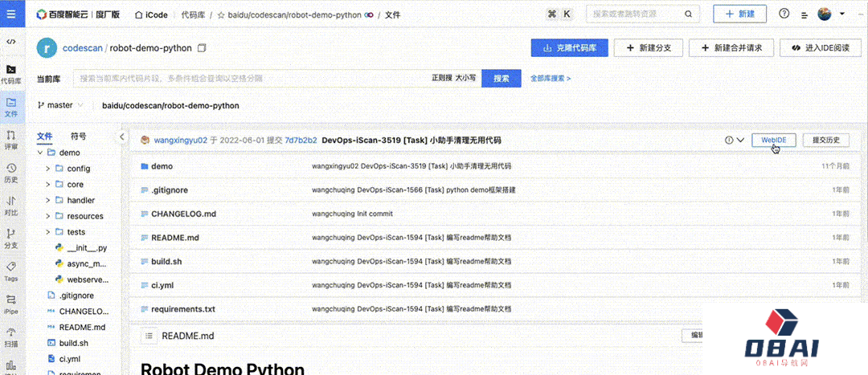The height and width of the screenshot is (375, 868).
Task: Open the Tags sidebar icon
Action: point(11,271)
